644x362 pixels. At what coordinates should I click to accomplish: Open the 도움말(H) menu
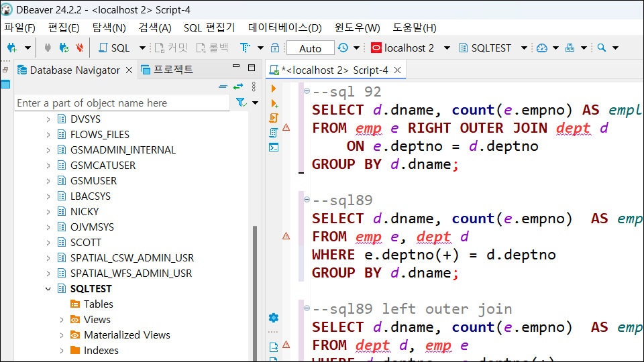[415, 27]
